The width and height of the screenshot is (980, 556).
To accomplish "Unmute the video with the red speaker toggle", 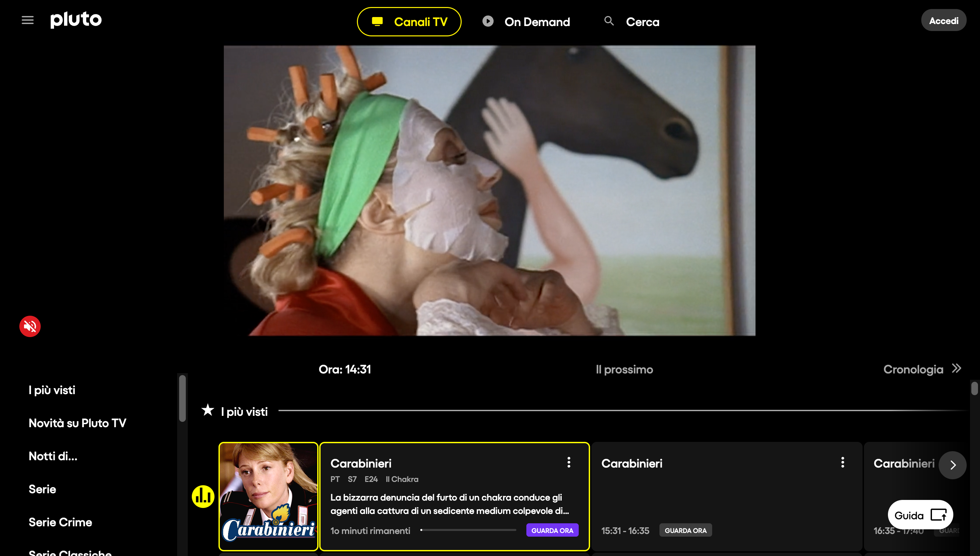I will coord(30,326).
